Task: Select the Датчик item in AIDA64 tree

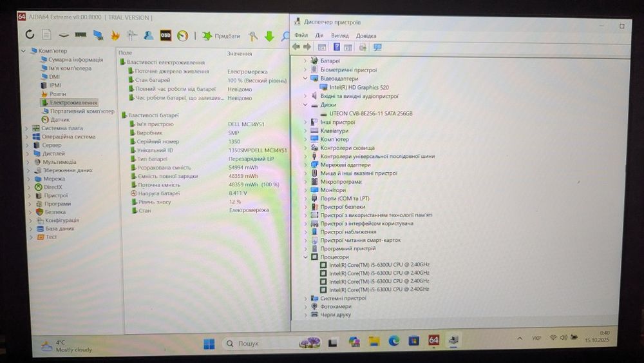Action: pos(60,120)
